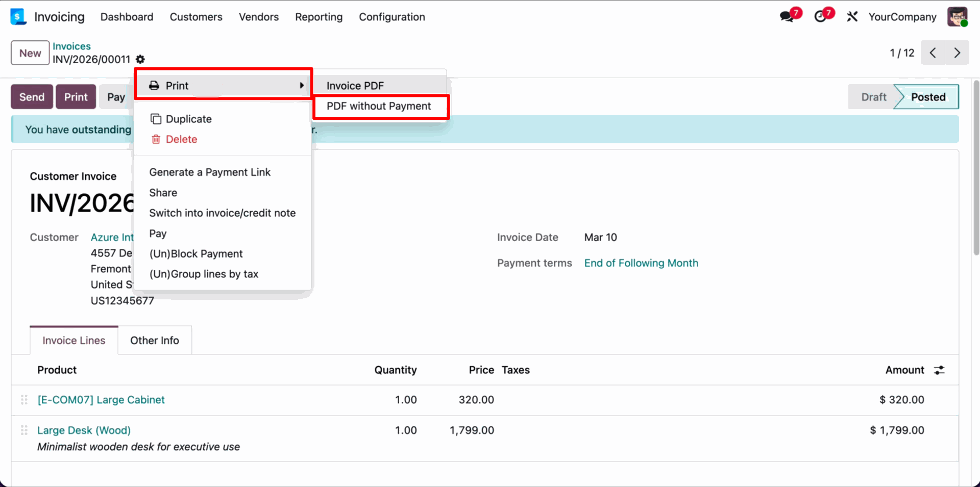Viewport: 980px width, 487px height.
Task: Open the activities clock icon
Action: point(820,17)
